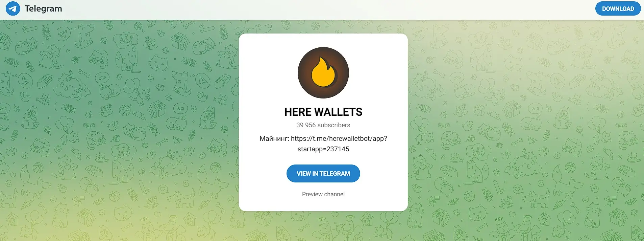Click white card area below Preview channel
The height and width of the screenshot is (241, 644).
tap(323, 204)
